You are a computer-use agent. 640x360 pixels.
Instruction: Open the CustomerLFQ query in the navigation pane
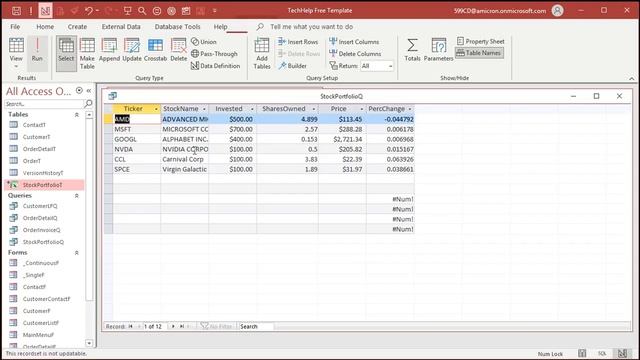40,206
